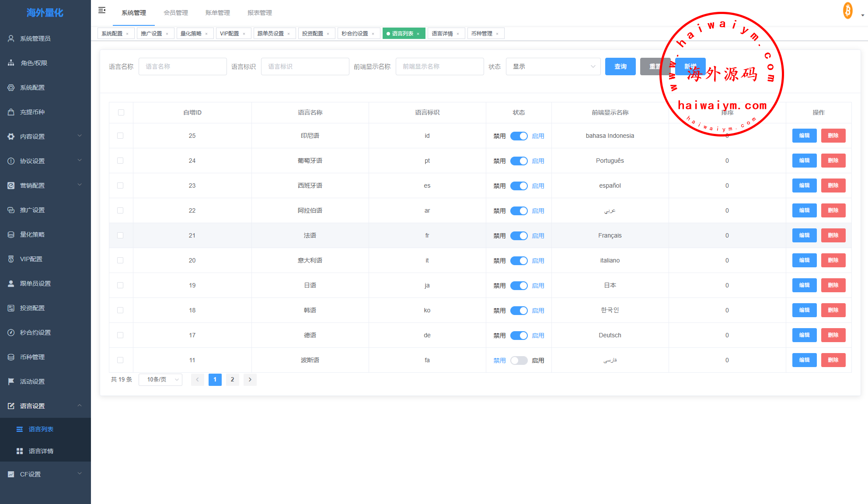Open the 状态 显示 dropdown
The image size is (868, 504).
(553, 66)
